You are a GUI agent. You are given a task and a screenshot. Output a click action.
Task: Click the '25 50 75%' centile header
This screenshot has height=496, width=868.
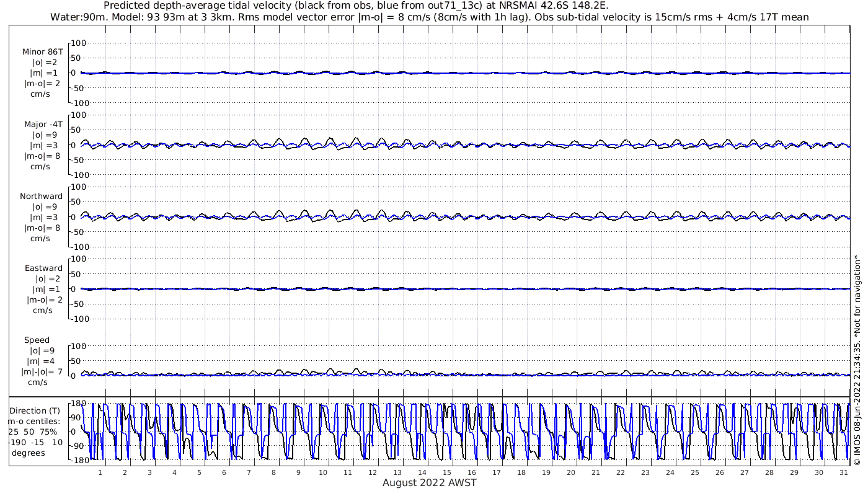pos(33,432)
